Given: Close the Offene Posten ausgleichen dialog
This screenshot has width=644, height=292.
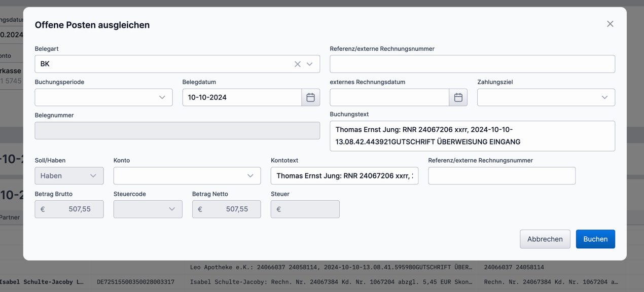Looking at the screenshot, I should (610, 24).
